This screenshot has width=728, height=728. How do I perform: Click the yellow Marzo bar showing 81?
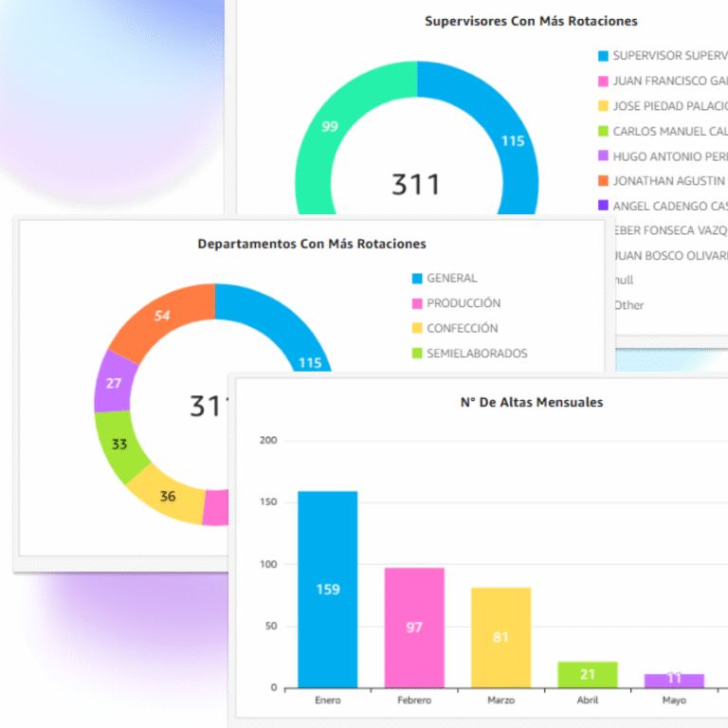click(x=500, y=637)
